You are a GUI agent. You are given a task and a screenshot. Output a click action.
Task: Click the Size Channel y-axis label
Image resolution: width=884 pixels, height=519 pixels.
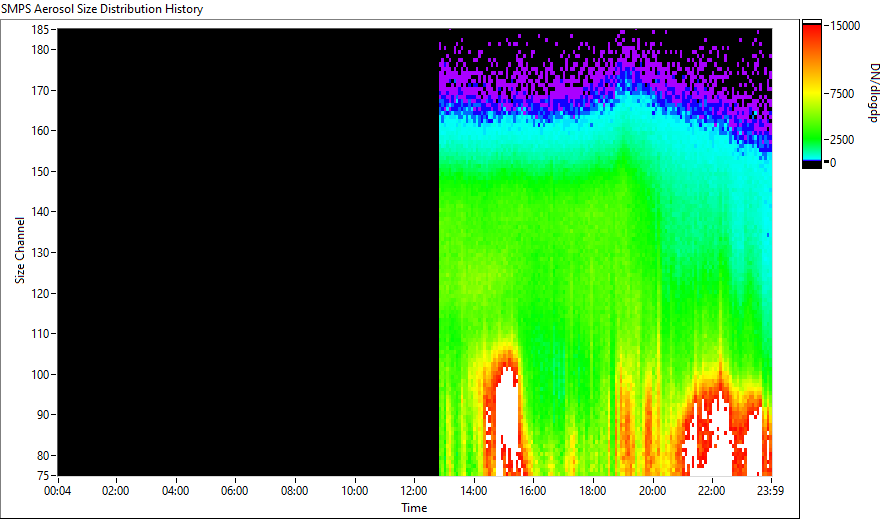click(x=20, y=250)
